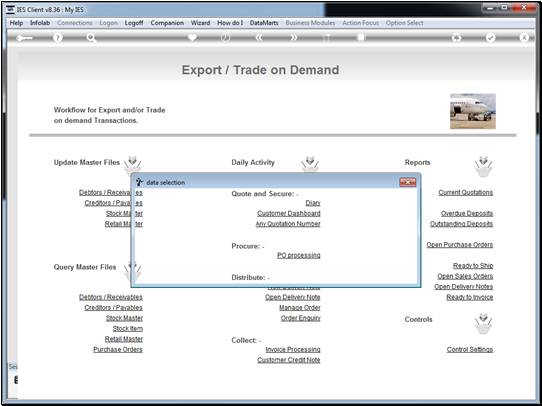
Task: Click the double right arrow forward icon
Action: [x=293, y=38]
